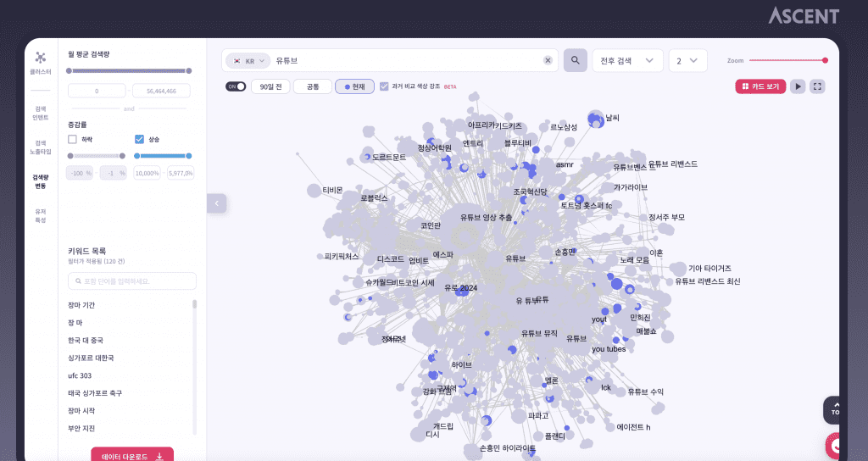Screen dimensions: 868x461
Task: Select keyword 장마 기간 in list
Action: tap(81, 305)
